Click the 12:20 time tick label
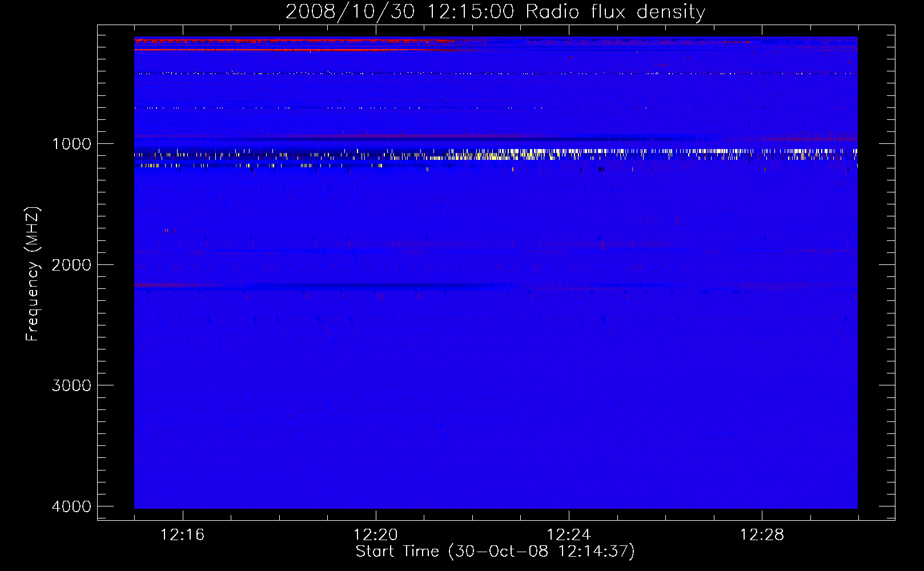 [376, 535]
